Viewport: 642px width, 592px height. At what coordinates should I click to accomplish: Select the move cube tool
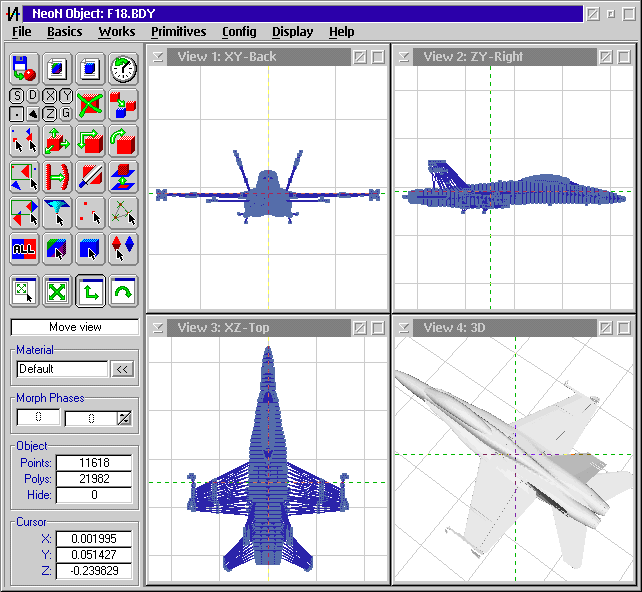[57, 141]
